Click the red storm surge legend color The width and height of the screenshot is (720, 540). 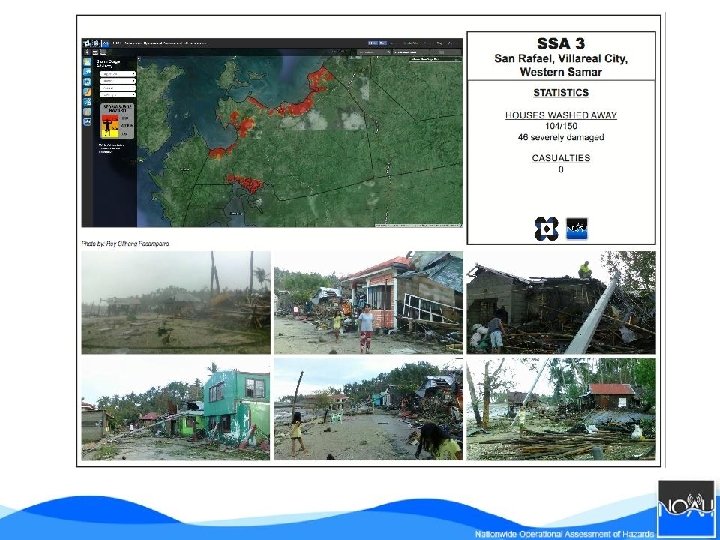pos(110,118)
